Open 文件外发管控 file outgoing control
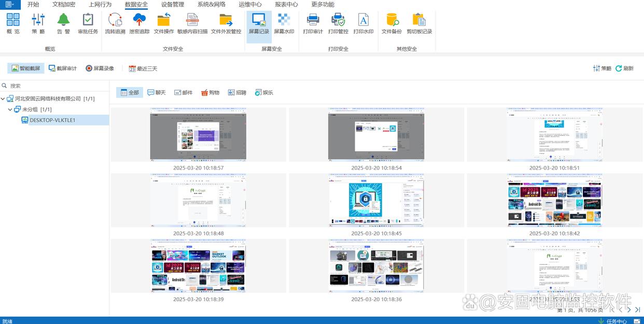The width and height of the screenshot is (644, 324). [x=226, y=23]
